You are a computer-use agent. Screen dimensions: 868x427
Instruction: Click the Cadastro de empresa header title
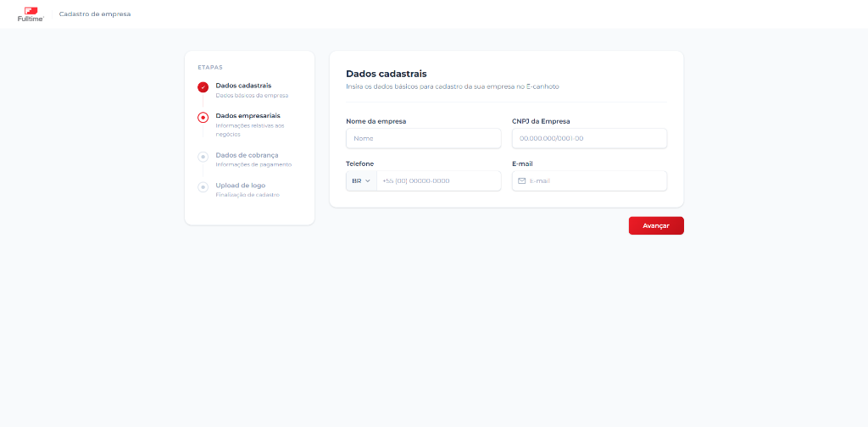pyautogui.click(x=95, y=14)
